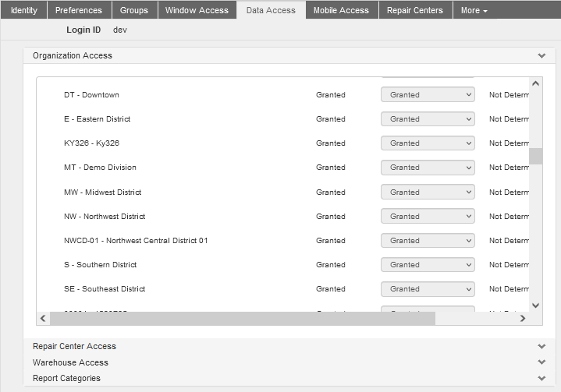Switch to the Window Access tab

(x=197, y=10)
